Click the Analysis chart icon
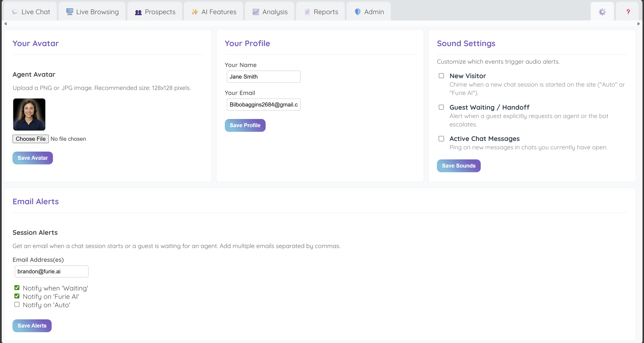 coord(256,12)
